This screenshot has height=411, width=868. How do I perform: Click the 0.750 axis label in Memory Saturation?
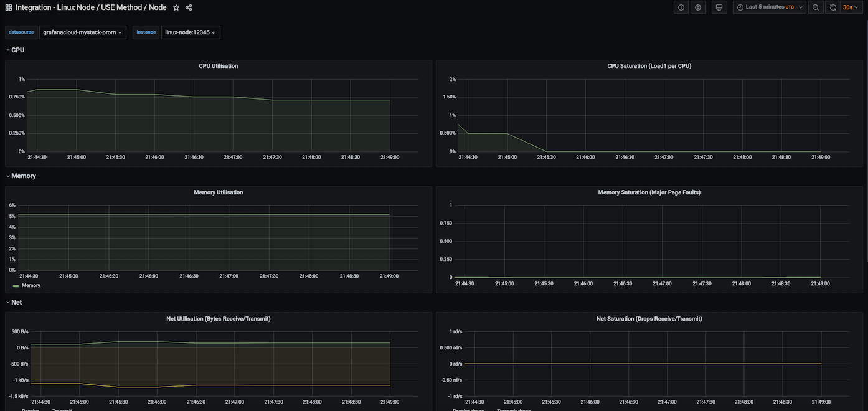click(446, 224)
